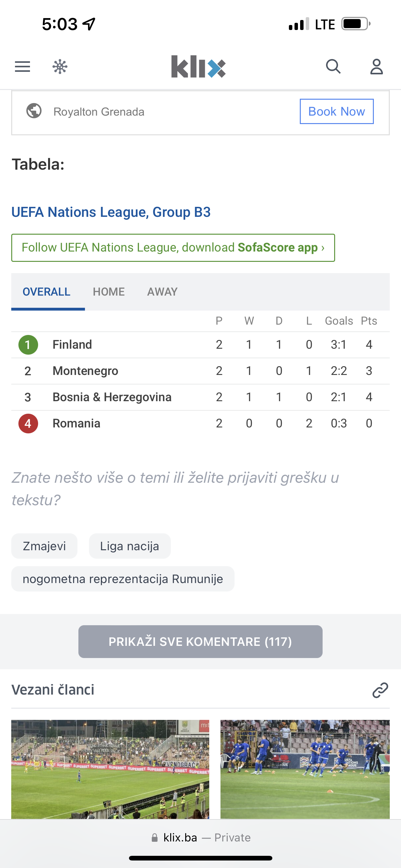
Task: Open the right players warming up thumbnail
Action: (305, 769)
